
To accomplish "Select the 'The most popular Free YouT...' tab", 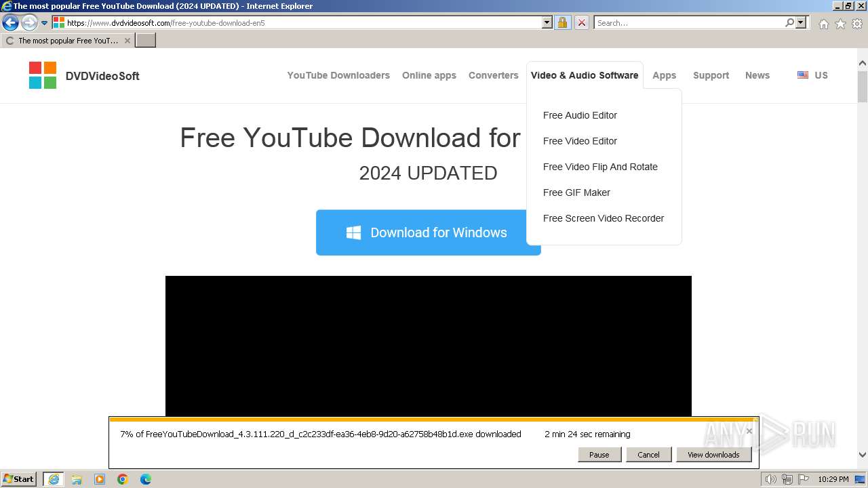I will (x=68, y=41).
